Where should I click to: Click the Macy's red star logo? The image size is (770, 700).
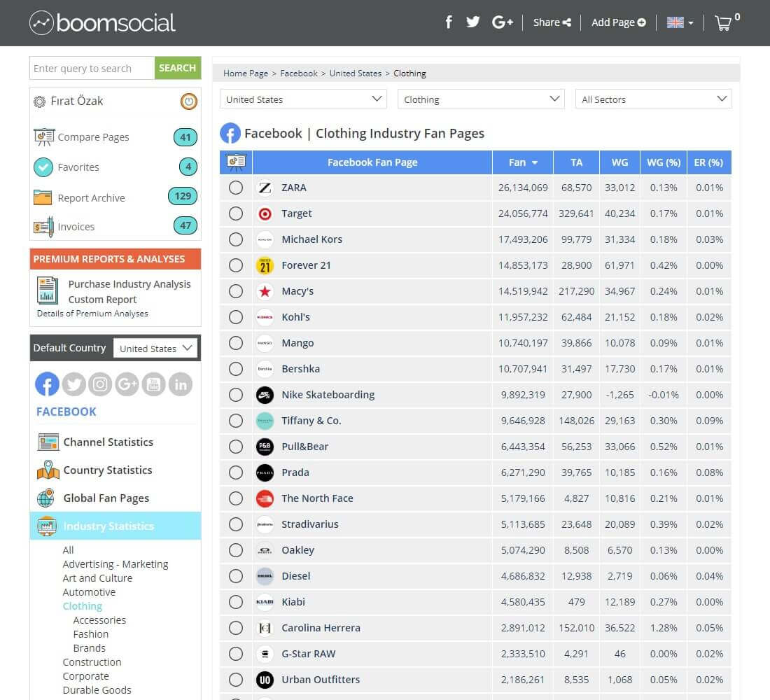click(265, 291)
